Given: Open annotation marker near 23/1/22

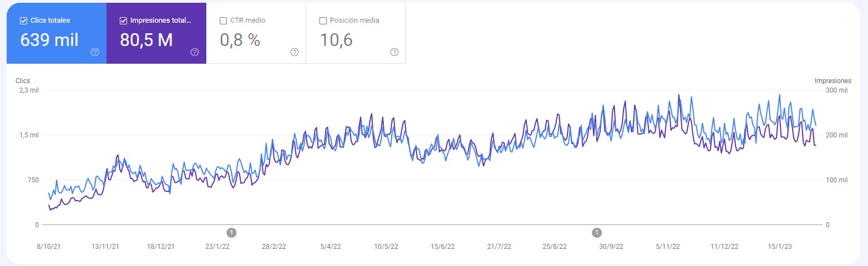Looking at the screenshot, I should (x=232, y=232).
